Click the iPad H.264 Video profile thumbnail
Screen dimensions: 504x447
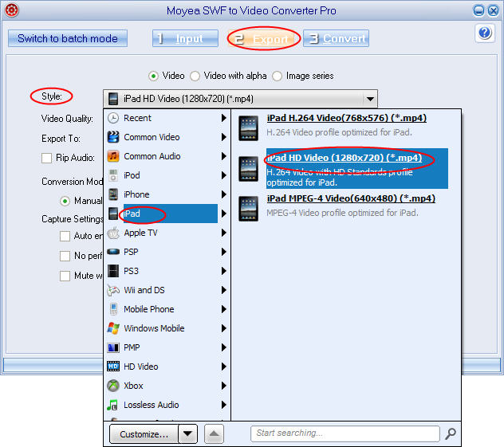249,128
